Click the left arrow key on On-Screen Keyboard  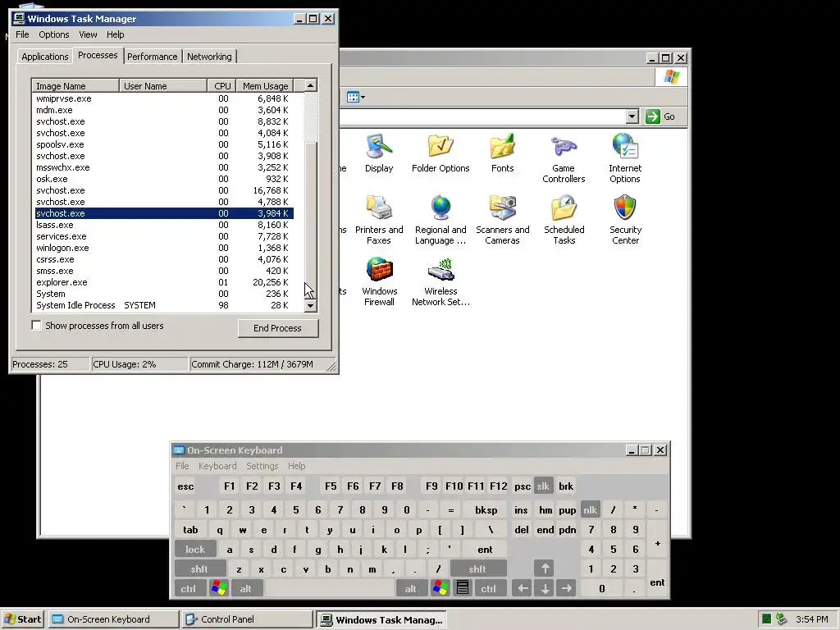click(523, 588)
